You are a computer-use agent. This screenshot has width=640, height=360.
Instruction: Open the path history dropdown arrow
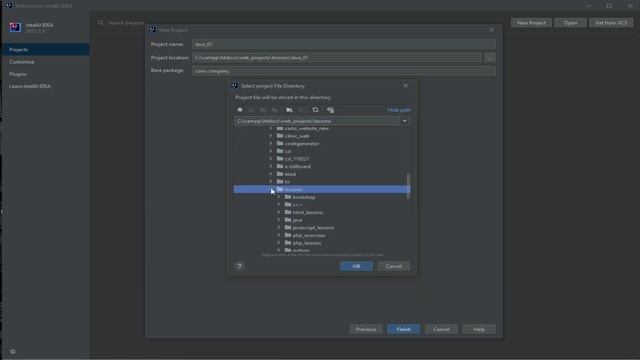pos(404,121)
